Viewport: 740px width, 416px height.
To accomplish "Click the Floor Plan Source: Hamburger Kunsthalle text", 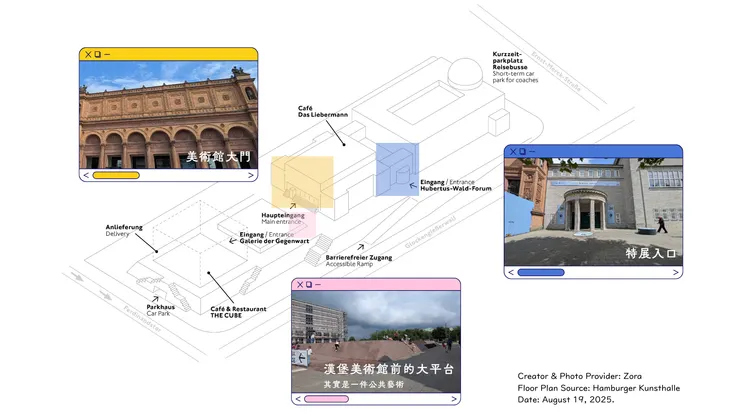I will (598, 388).
